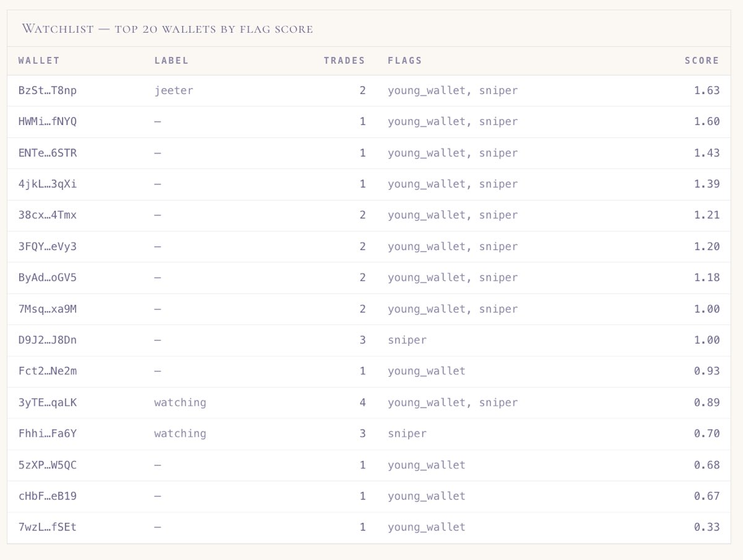Select wallet 7Msq…xa9M
The height and width of the screenshot is (560, 743).
[48, 309]
